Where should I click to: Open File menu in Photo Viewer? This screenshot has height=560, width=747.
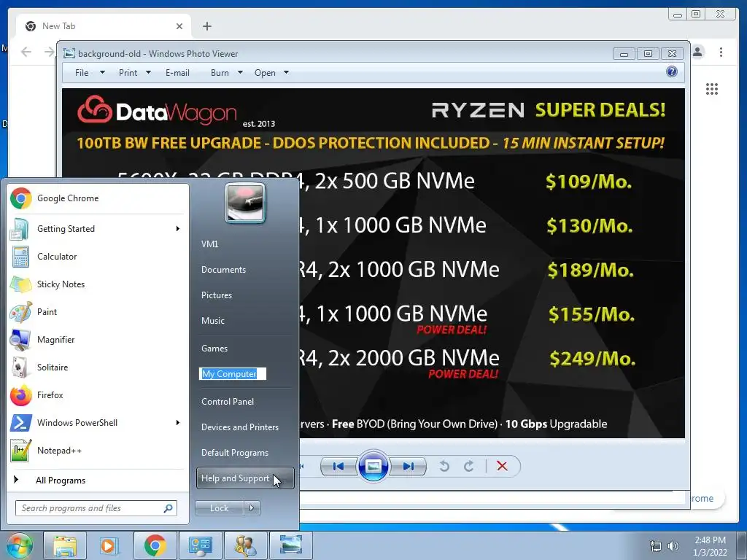pyautogui.click(x=90, y=73)
